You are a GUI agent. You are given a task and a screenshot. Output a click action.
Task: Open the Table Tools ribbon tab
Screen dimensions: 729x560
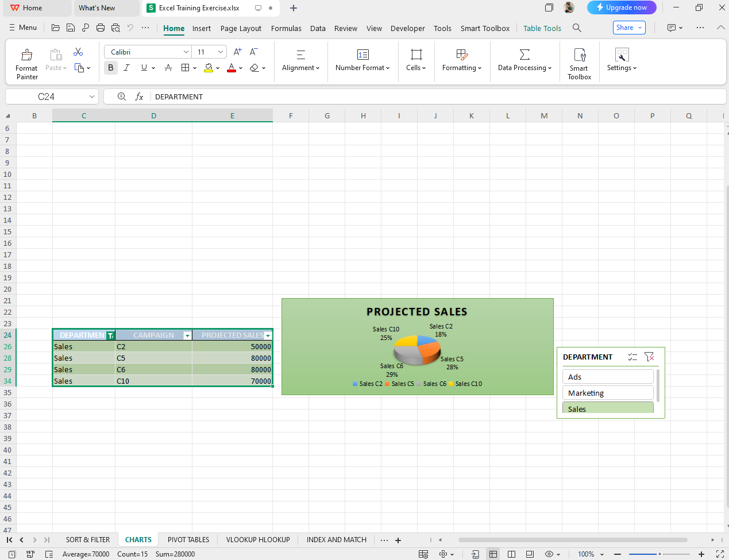(542, 28)
